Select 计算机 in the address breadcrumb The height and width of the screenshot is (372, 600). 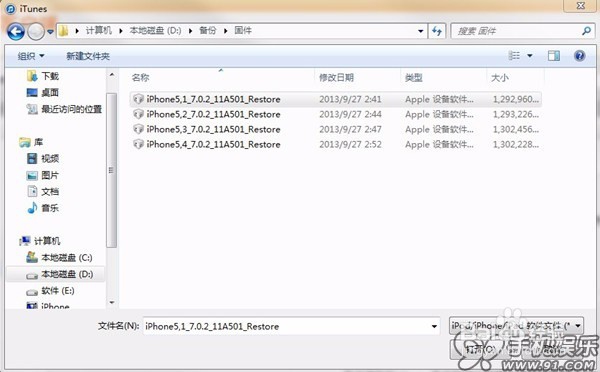[x=99, y=31]
